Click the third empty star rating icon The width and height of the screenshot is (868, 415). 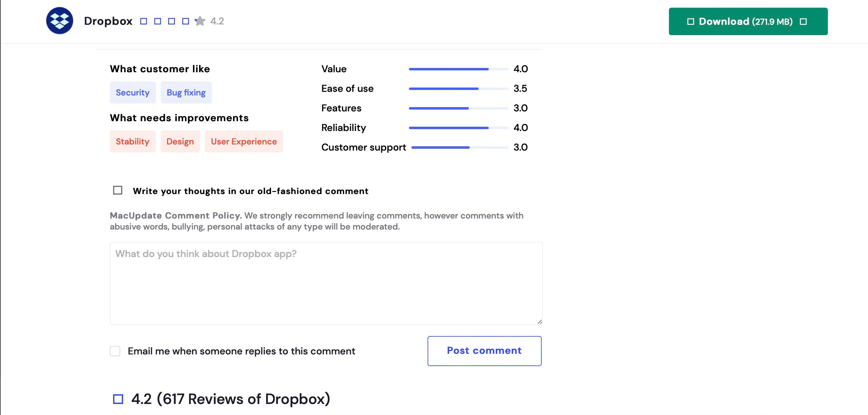172,21
